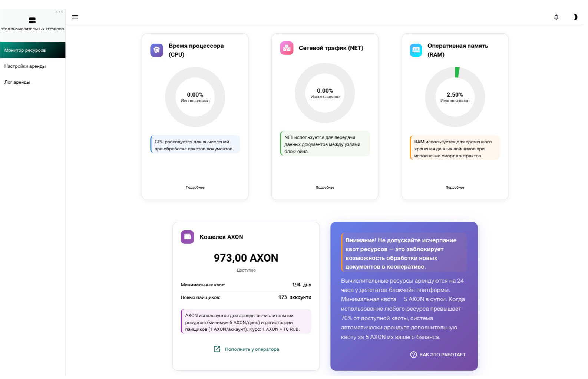Click the pink network traffic NET icon
588x379 pixels.
pyautogui.click(x=287, y=48)
